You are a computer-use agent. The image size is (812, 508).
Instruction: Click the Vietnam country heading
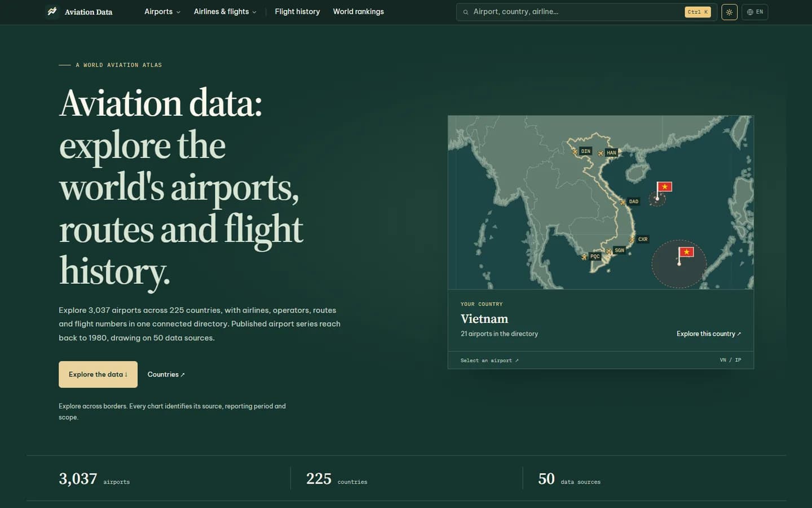click(484, 319)
